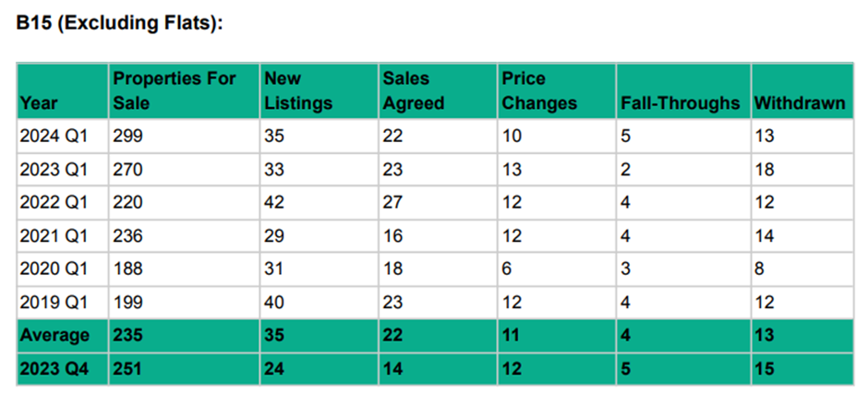Click the Average properties value 235
868x395 pixels.
(127, 335)
